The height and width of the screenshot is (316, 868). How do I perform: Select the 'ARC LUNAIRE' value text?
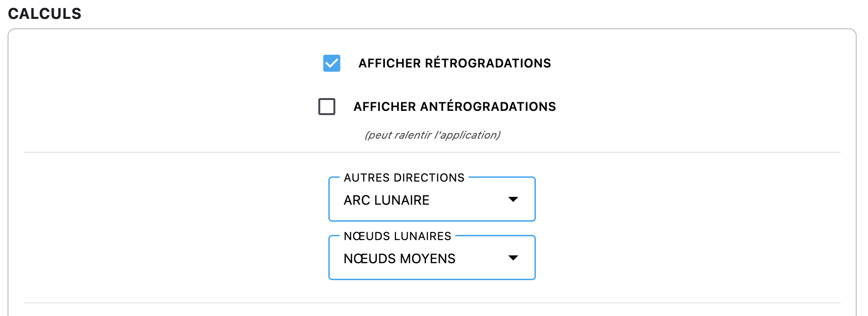(x=386, y=200)
